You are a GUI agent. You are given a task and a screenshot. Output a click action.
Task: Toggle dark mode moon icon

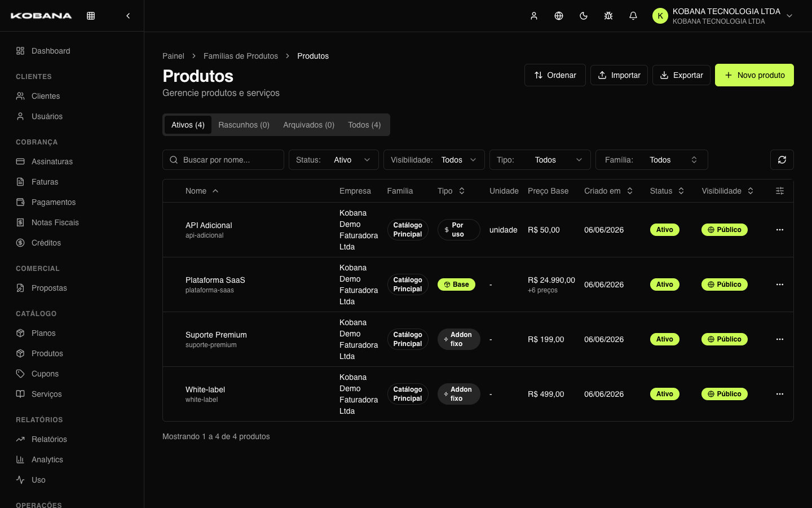pyautogui.click(x=584, y=16)
